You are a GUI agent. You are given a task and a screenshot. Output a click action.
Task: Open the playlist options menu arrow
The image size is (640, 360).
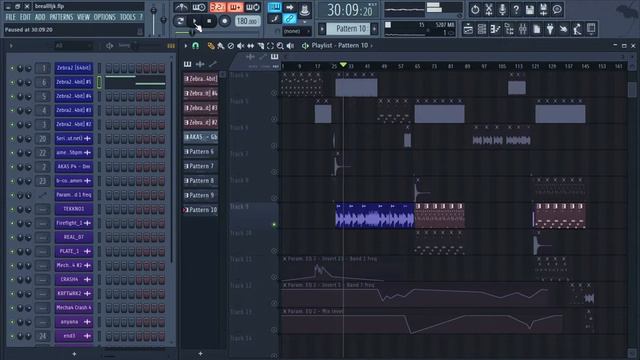(x=186, y=46)
